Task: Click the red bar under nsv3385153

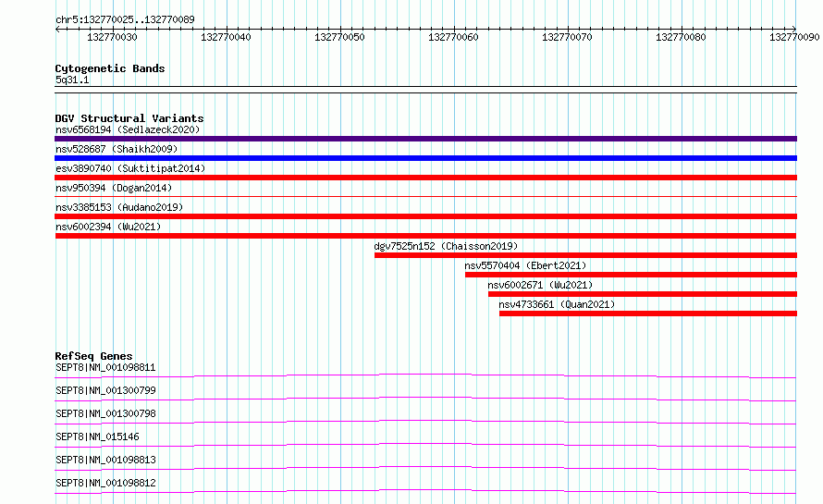Action: tap(425, 216)
